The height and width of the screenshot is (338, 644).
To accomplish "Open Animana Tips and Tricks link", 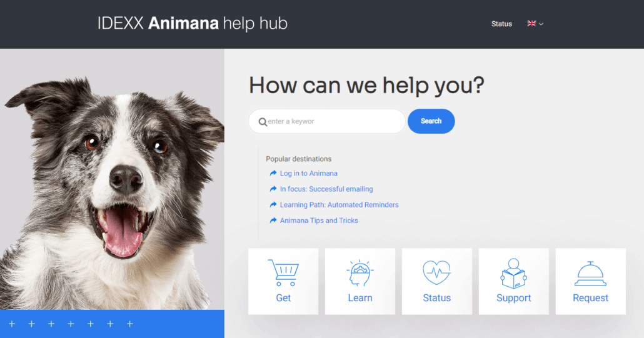I will pyautogui.click(x=319, y=221).
